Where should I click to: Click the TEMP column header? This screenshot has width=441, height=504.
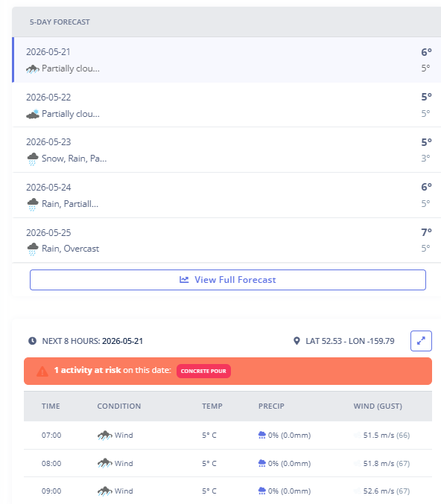[x=212, y=406]
